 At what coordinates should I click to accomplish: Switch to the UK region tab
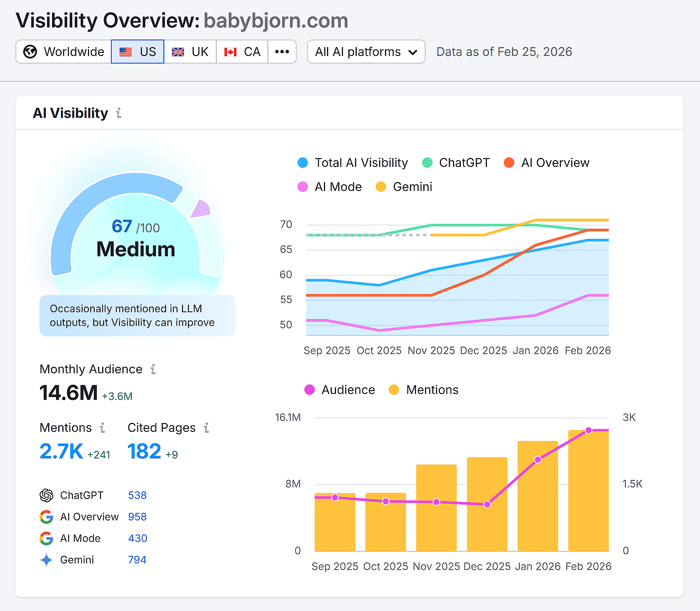[190, 52]
